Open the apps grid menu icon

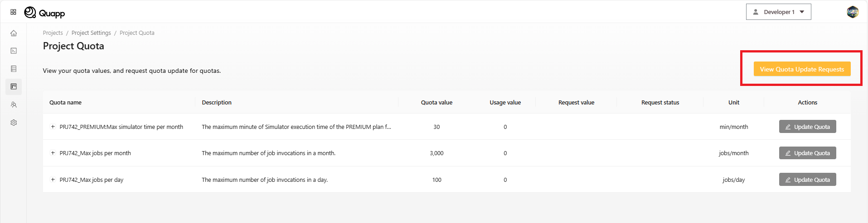pyautogui.click(x=13, y=12)
